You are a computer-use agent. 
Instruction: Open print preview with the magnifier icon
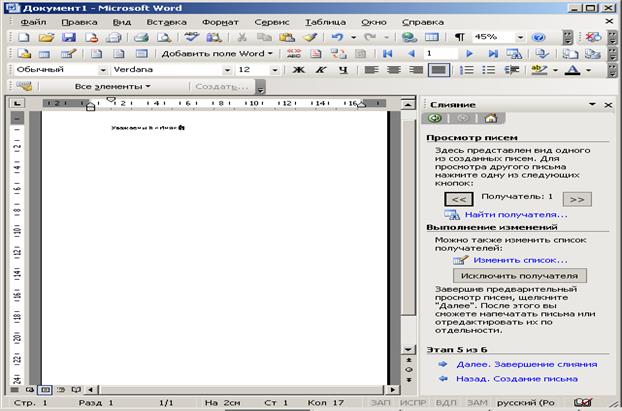click(163, 38)
